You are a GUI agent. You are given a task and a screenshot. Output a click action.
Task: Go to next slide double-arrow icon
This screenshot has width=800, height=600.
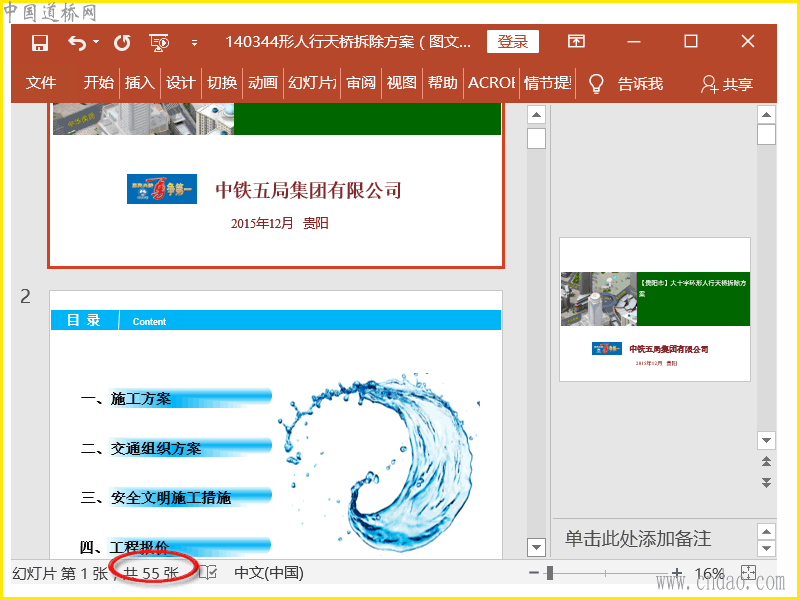point(766,483)
